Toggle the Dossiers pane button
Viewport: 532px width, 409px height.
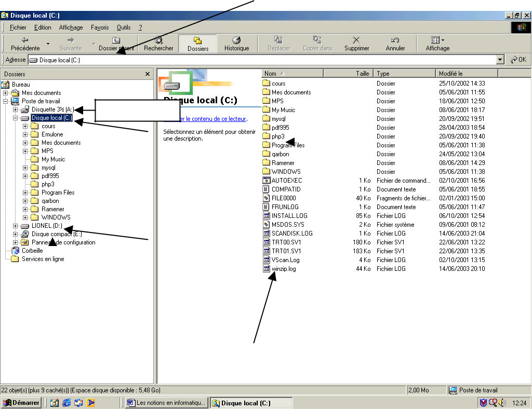197,43
